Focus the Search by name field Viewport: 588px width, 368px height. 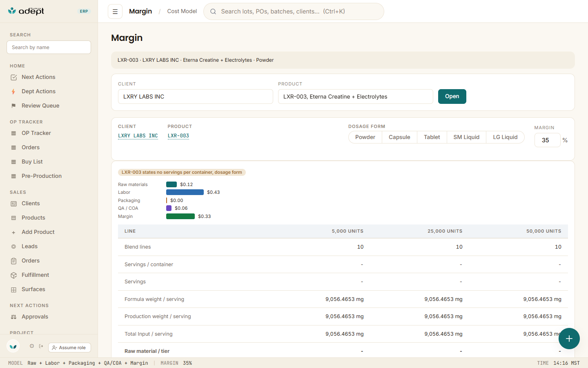(49, 47)
